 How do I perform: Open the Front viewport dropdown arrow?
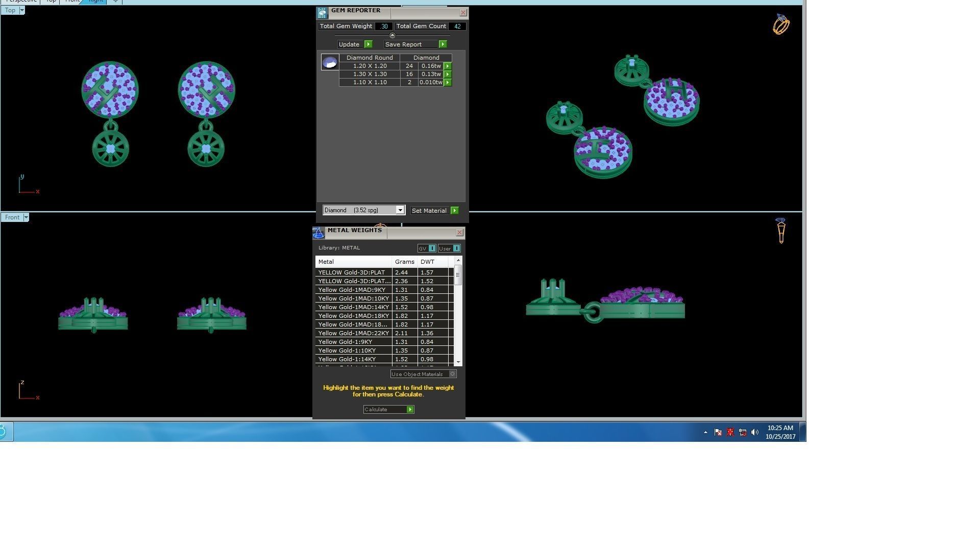[x=26, y=217]
